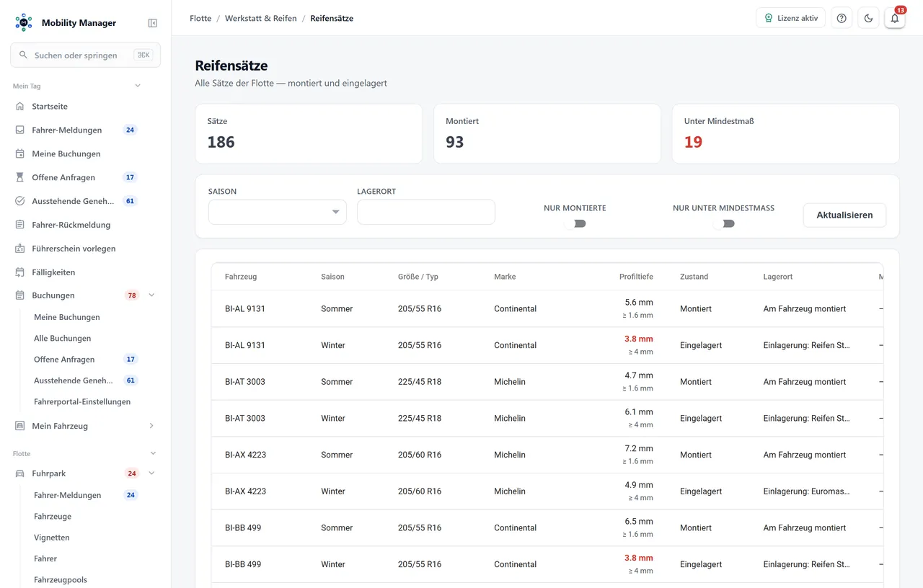Open Fahrzeuge under Fuhrpark
Viewport: 923px width, 588px height.
pyautogui.click(x=53, y=517)
